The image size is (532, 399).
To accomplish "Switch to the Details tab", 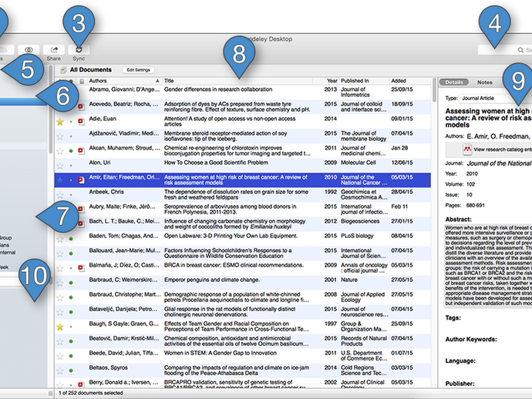I will 453,82.
